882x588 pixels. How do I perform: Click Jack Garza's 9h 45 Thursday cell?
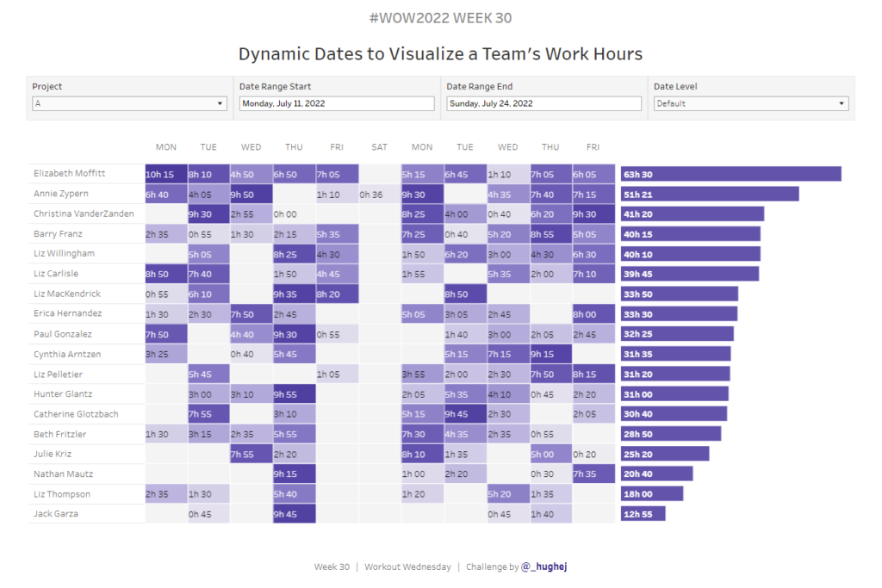(294, 514)
